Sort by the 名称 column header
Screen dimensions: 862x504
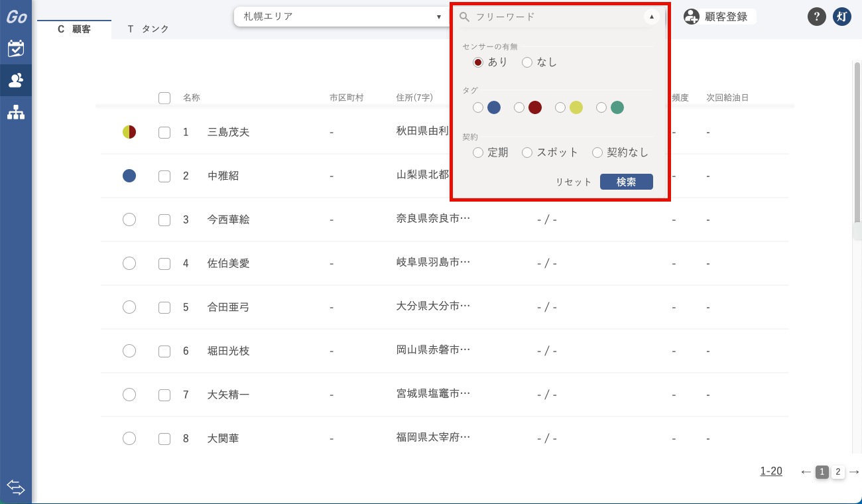192,97
